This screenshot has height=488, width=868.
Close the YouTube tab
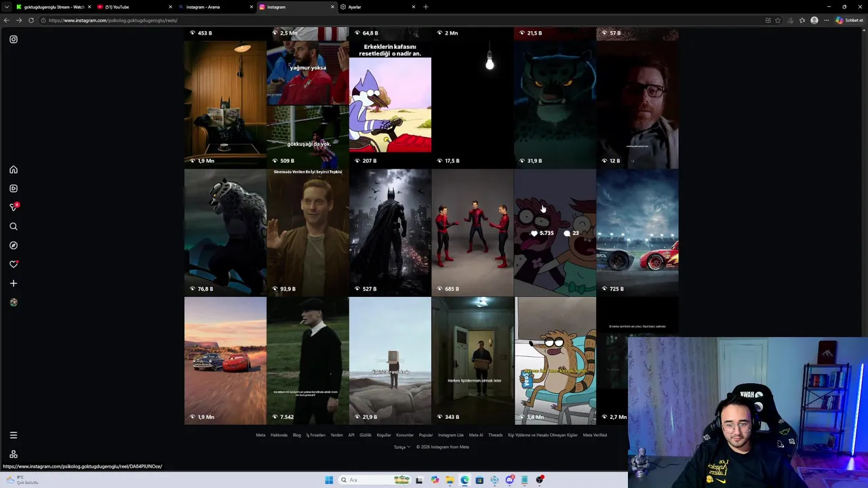(x=170, y=7)
